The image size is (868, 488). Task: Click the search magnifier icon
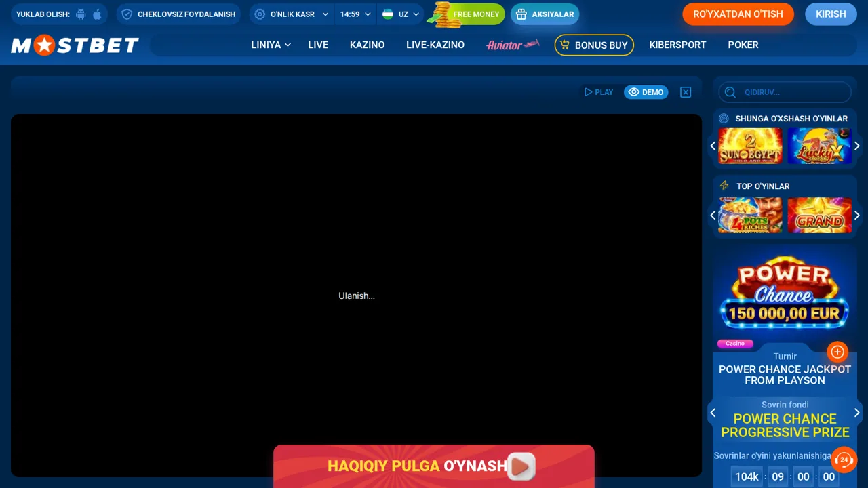(730, 92)
